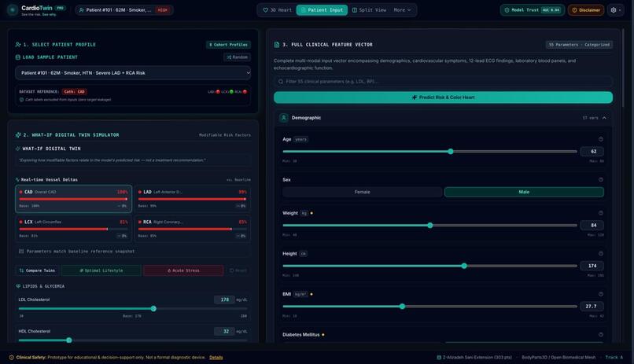The height and width of the screenshot is (364, 634).
Task: Select Female sex option
Action: tap(363, 192)
